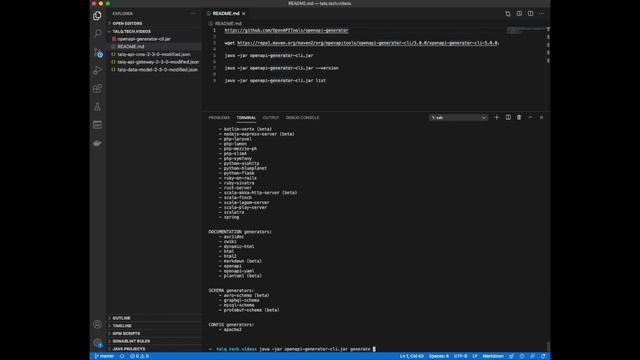
Task: Open openapi-generator-cli.jar in explorer
Action: (x=154, y=39)
